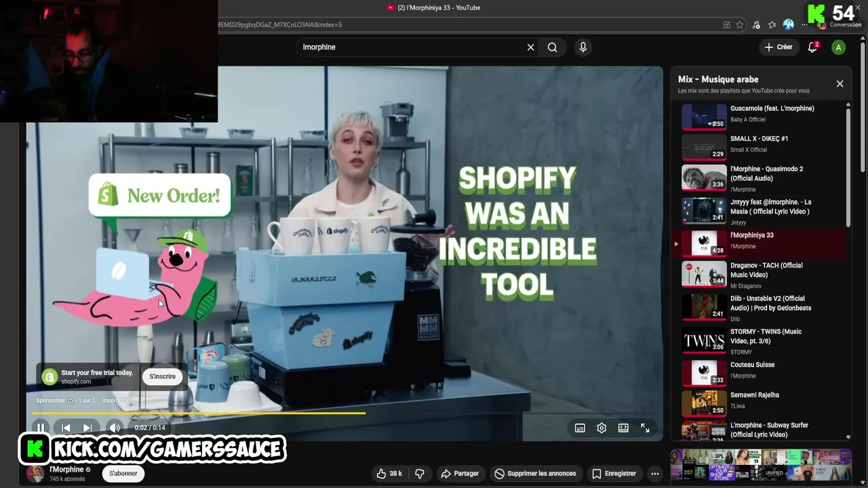This screenshot has width=868, height=488.
Task: Switch to theater mode in the player
Action: pos(623,428)
